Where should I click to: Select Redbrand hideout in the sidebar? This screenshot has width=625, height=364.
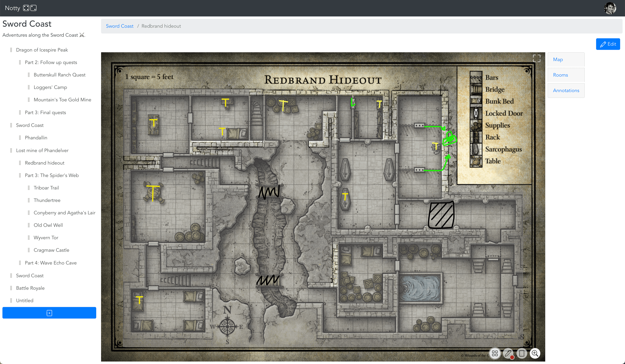(45, 163)
